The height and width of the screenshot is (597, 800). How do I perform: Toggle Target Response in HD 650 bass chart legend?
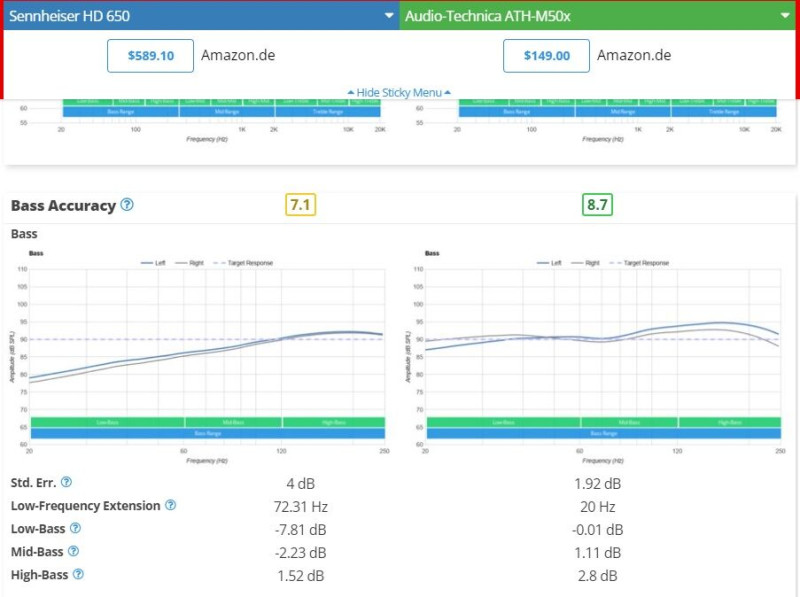(x=243, y=263)
